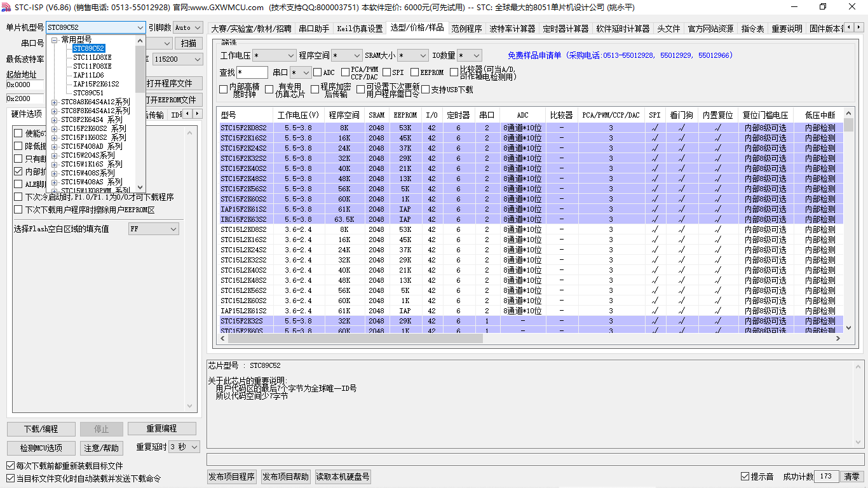
Task: Click the 下载/编程 button
Action: [x=41, y=429]
